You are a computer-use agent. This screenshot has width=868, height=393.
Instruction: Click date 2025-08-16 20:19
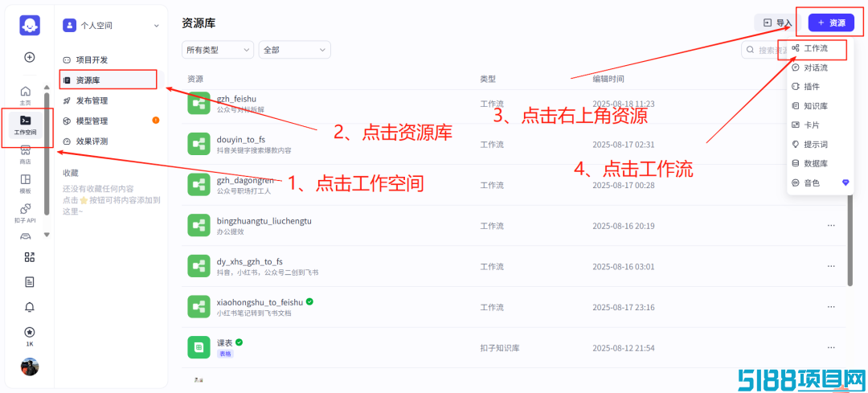click(x=624, y=226)
